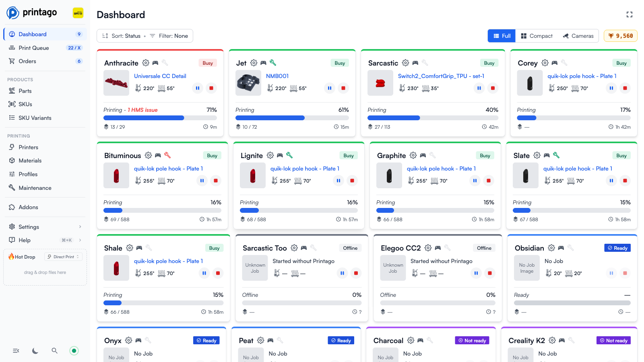Open Sarcastic printer settings gear
The height and width of the screenshot is (362, 644).
pos(405,63)
